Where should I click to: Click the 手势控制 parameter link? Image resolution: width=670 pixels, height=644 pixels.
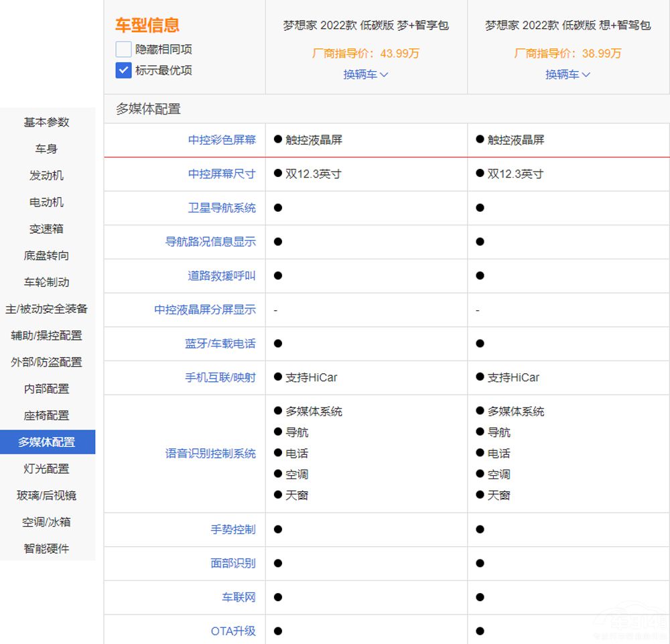[233, 529]
